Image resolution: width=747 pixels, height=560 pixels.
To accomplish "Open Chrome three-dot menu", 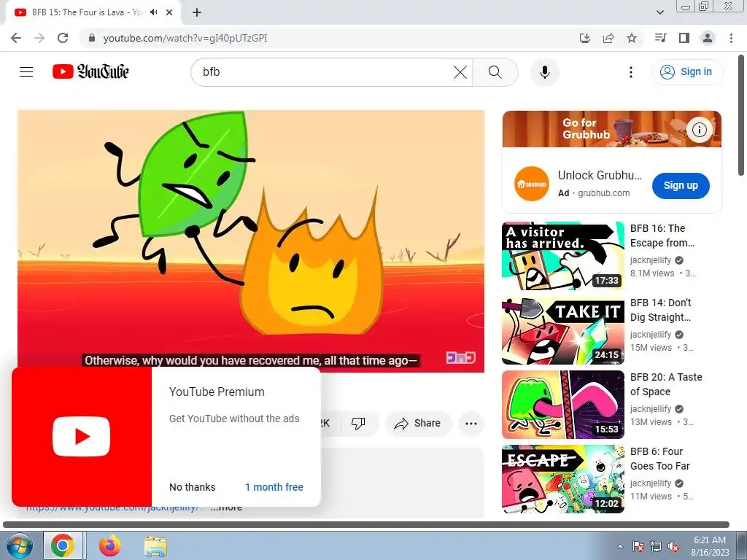I will point(731,38).
